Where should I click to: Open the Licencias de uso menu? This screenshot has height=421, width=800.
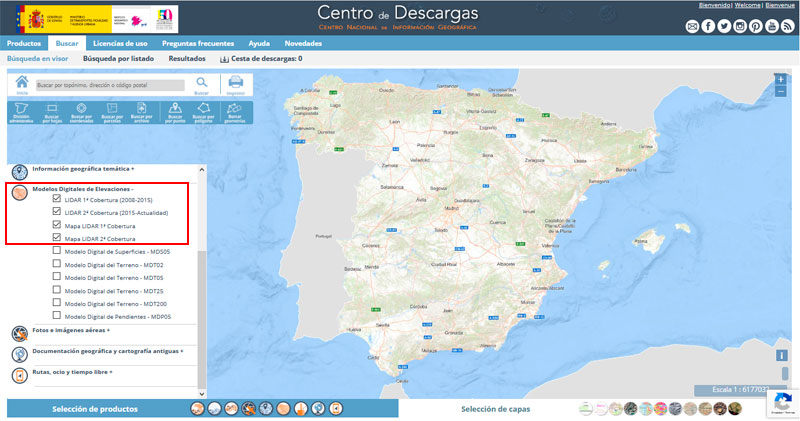pos(120,43)
